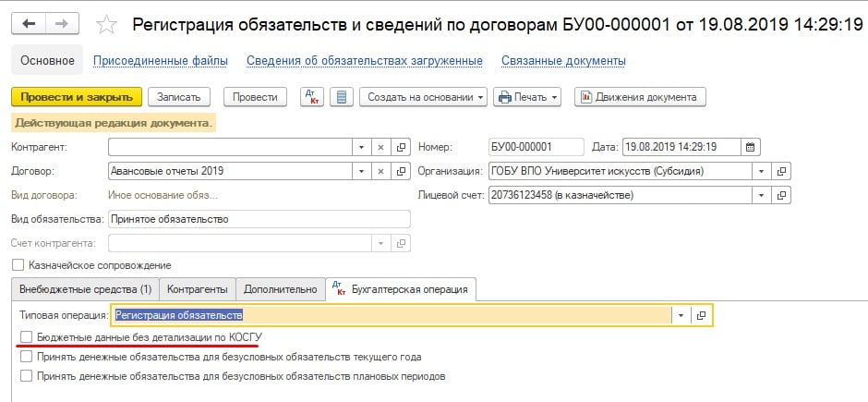Expand the Типовая операция dropdown
The width and height of the screenshot is (868, 402).
pyautogui.click(x=681, y=315)
